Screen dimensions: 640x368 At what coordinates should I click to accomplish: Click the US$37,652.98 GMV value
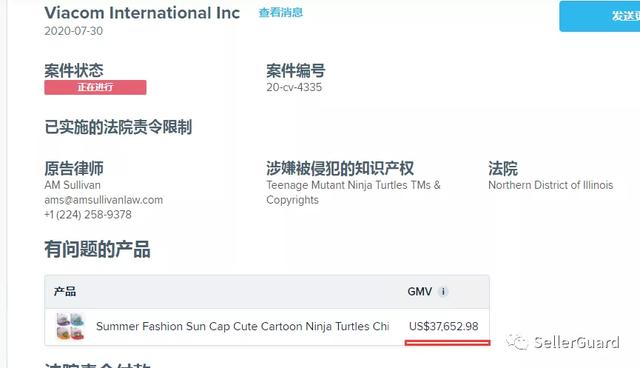click(444, 326)
